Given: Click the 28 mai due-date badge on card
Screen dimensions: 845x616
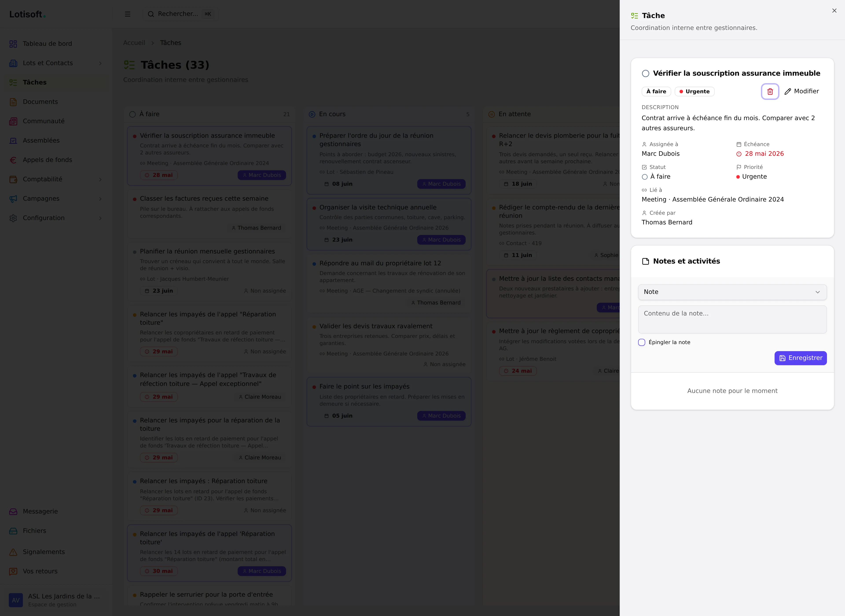Looking at the screenshot, I should coord(159,175).
